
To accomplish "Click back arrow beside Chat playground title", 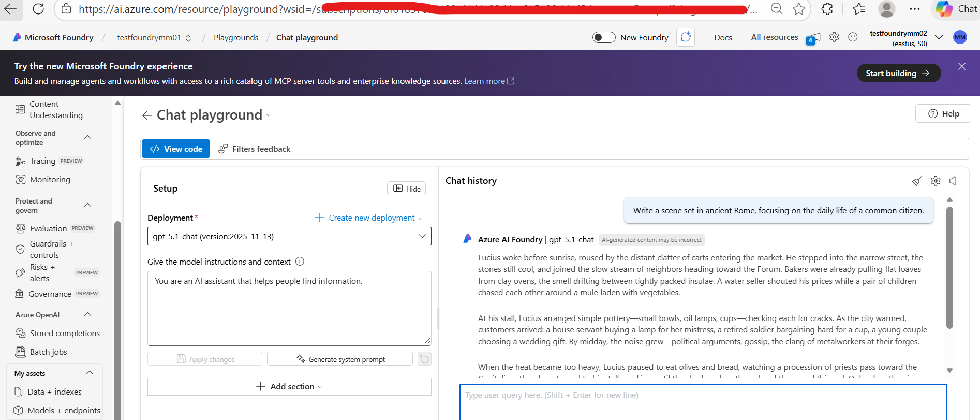I will tap(146, 115).
